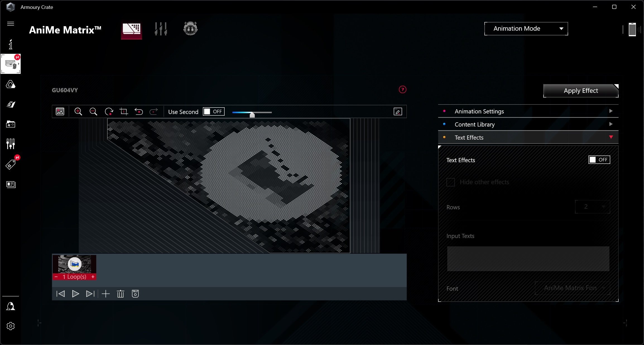The height and width of the screenshot is (345, 644).
Task: Click the Apply Effect button
Action: (x=581, y=91)
